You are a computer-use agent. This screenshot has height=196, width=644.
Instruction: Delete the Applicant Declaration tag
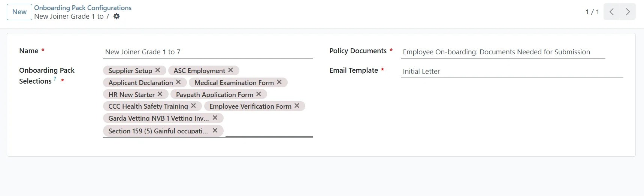tap(178, 82)
